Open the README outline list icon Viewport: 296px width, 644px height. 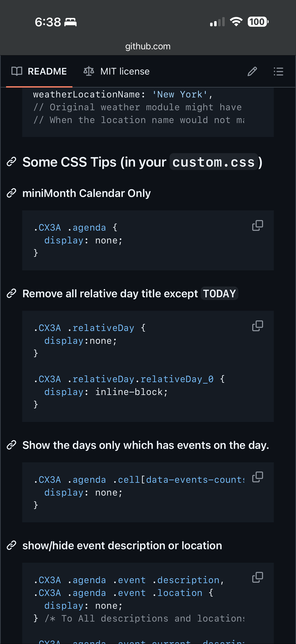(278, 71)
